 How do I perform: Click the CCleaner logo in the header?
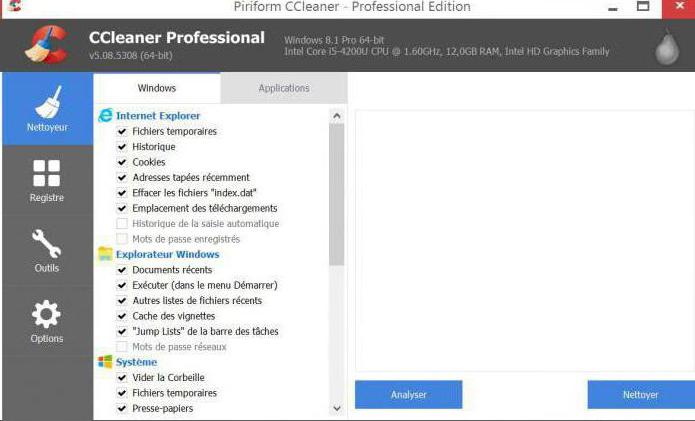pyautogui.click(x=47, y=45)
